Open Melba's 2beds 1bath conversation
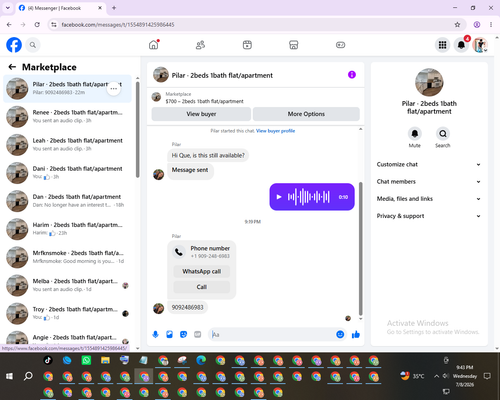This screenshot has height=400, width=500. 67,285
